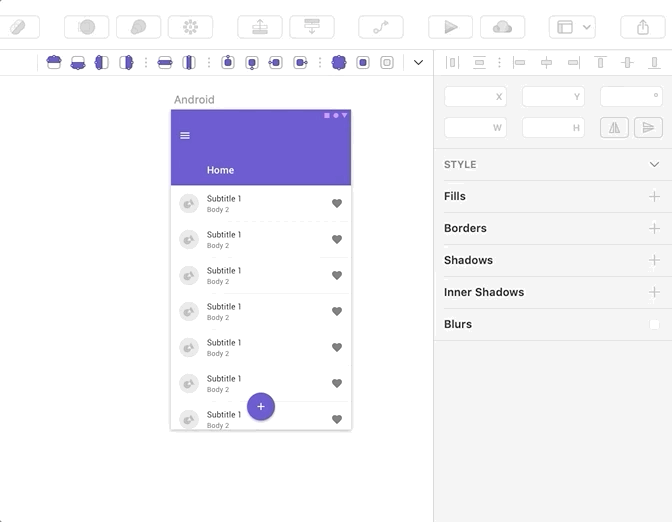Click the W width field
Image resolution: width=672 pixels, height=522 pixels.
click(x=475, y=127)
